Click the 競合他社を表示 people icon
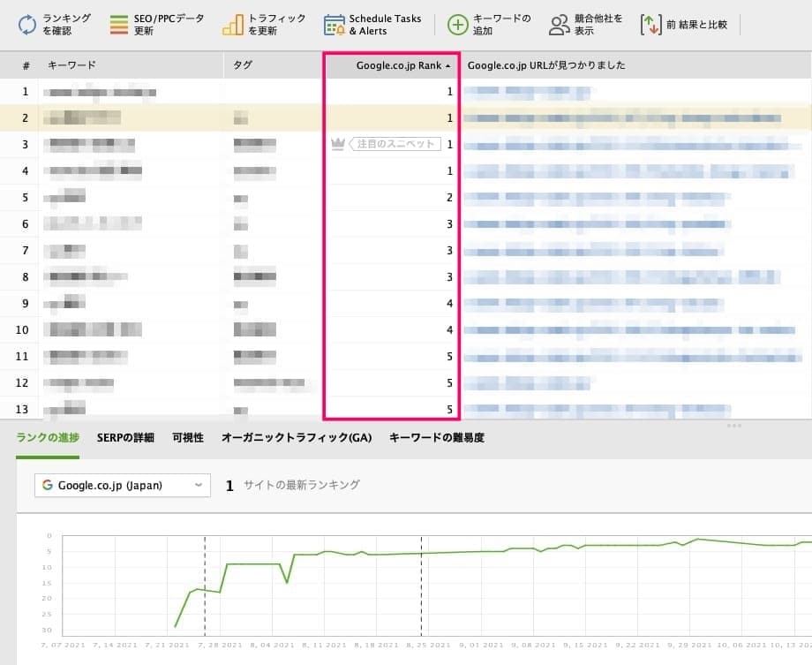812x665 pixels. 559,25
